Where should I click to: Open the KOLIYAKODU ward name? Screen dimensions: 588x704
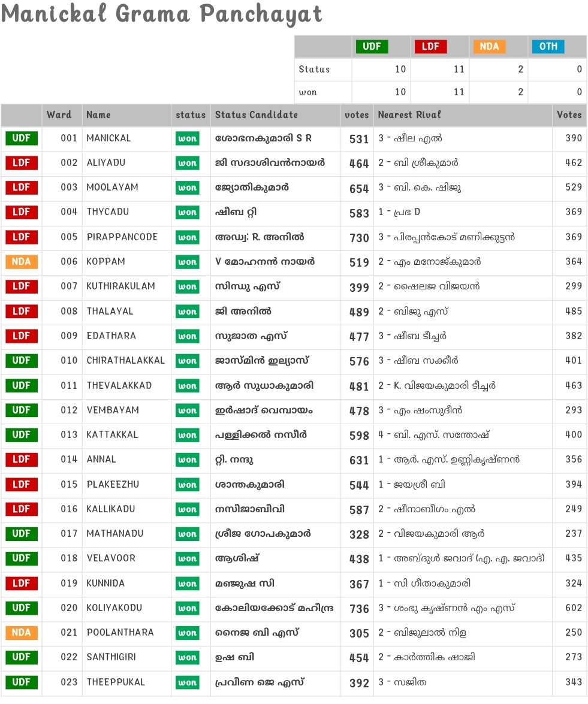[114, 608]
